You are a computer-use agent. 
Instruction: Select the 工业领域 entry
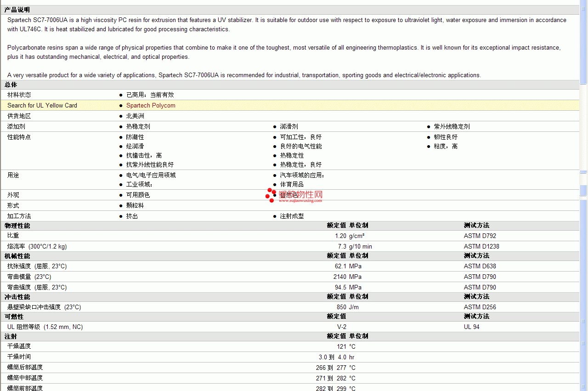pos(139,184)
